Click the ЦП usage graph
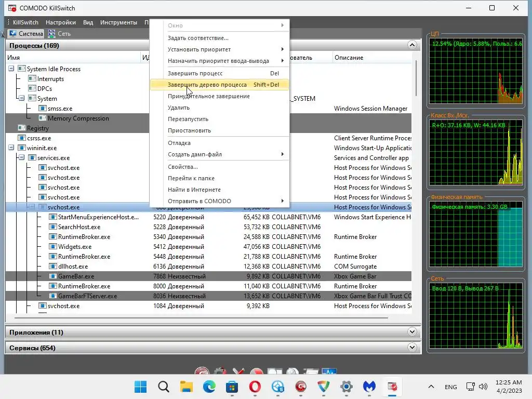The height and width of the screenshot is (399, 532). point(476,71)
